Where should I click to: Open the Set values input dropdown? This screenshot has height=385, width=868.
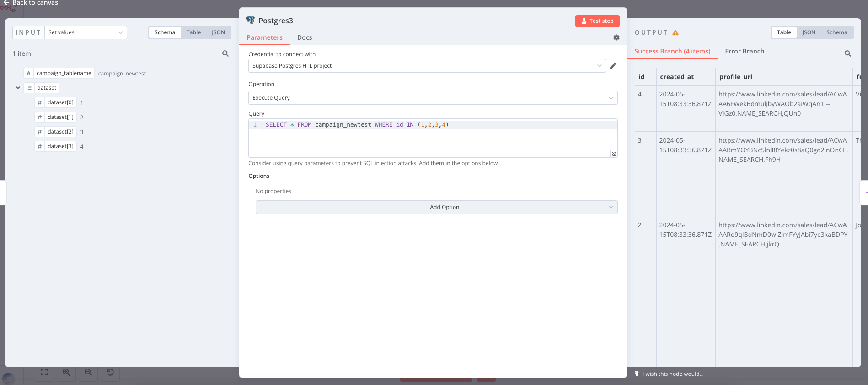pos(86,32)
